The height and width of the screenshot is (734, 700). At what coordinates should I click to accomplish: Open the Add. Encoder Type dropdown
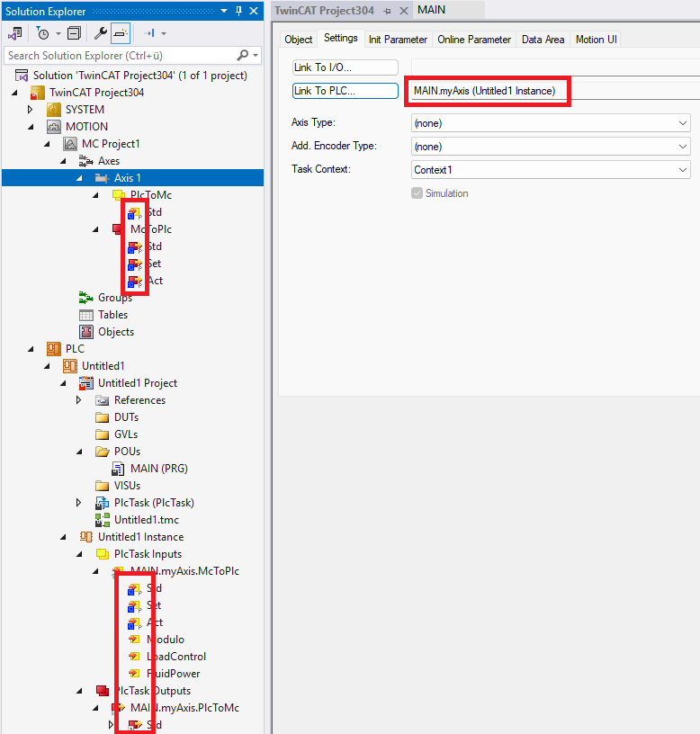coord(551,147)
